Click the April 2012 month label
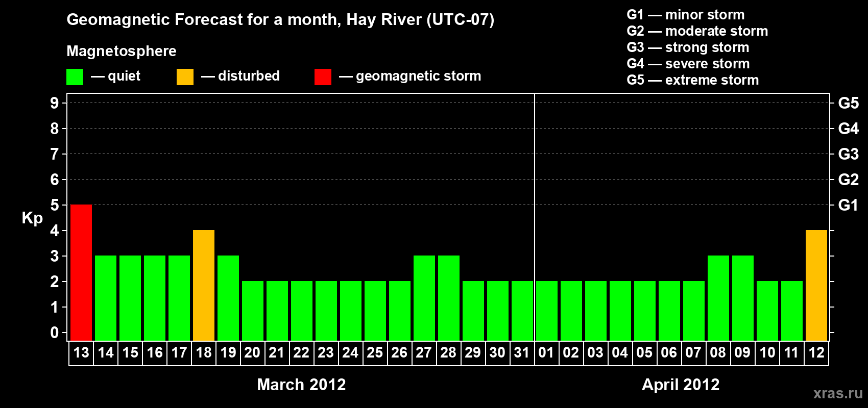The width and height of the screenshot is (868, 408). pyautogui.click(x=681, y=385)
